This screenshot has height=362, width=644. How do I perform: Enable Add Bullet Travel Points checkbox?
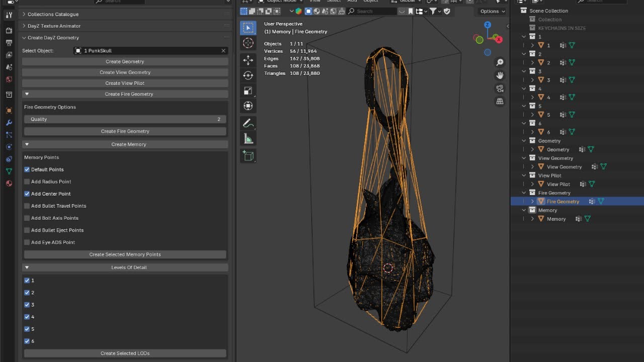27,206
